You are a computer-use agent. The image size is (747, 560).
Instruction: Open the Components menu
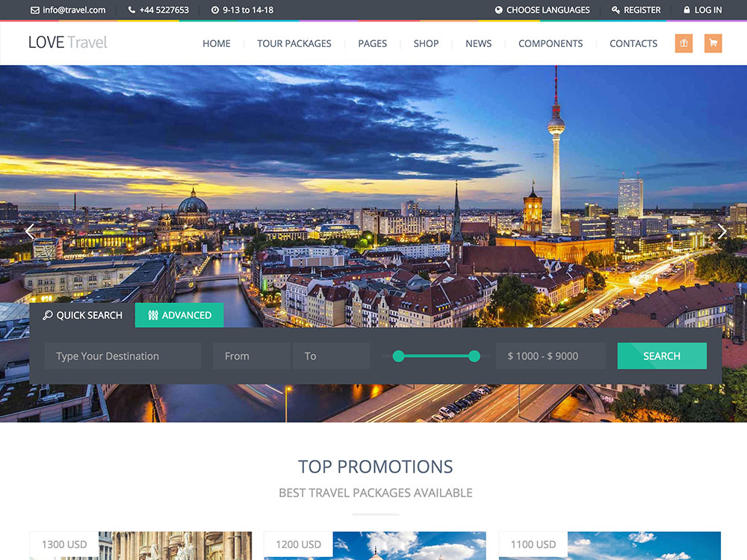551,43
